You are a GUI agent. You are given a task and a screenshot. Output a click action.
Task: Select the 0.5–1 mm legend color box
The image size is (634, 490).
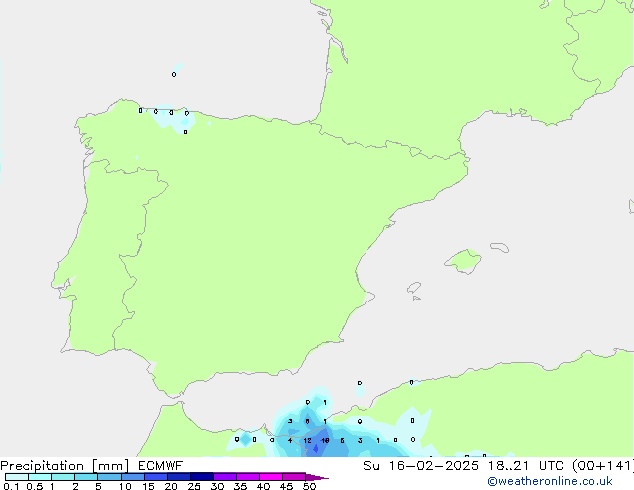(40, 477)
